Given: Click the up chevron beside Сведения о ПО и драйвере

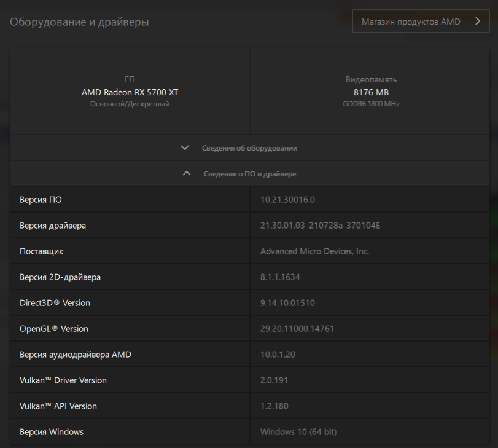Looking at the screenshot, I should (x=187, y=174).
